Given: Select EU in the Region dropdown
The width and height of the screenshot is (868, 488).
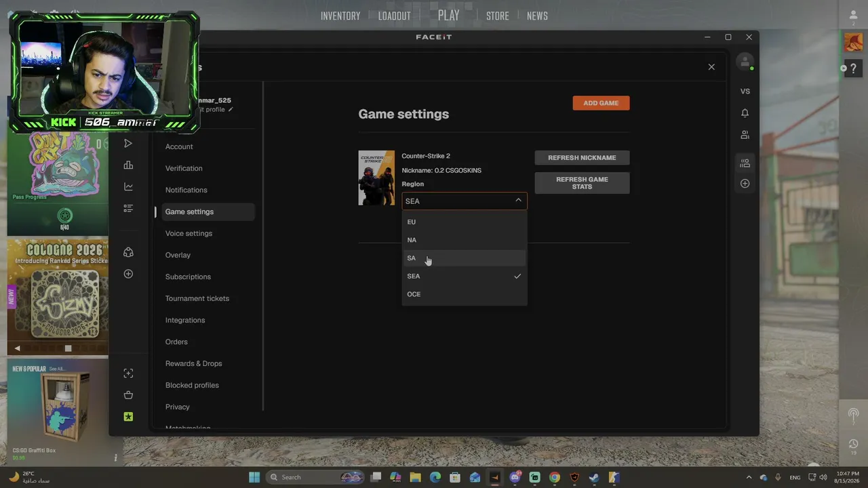Looking at the screenshot, I should tap(465, 222).
